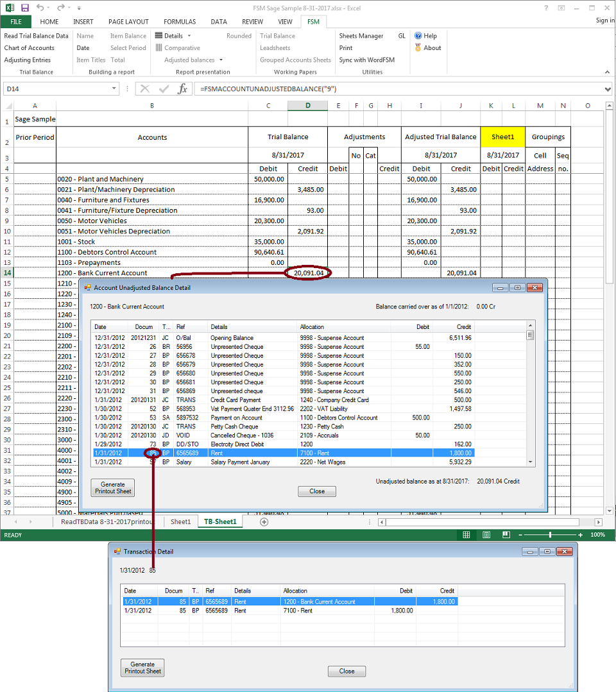Click Close button in Transaction Detail dialog
This screenshot has width=616, height=692.
click(x=346, y=671)
